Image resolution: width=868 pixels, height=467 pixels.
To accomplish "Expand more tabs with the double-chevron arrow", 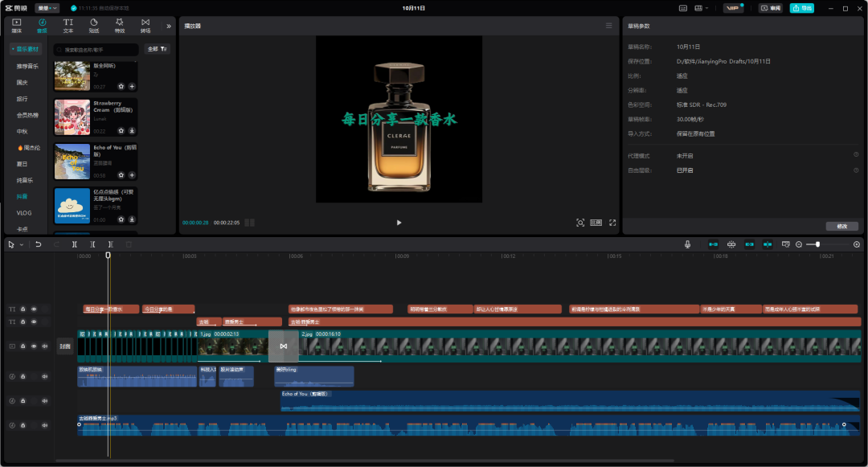I will pos(169,26).
